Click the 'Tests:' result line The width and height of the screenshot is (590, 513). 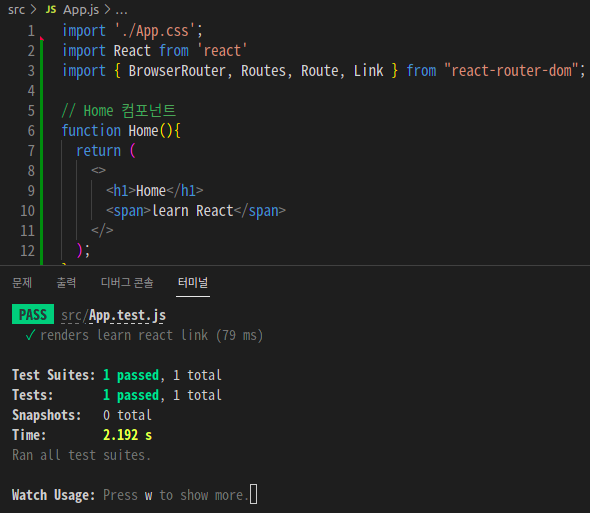117,395
